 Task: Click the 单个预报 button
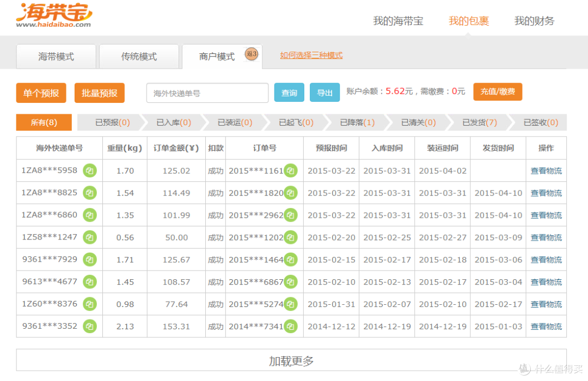click(41, 93)
